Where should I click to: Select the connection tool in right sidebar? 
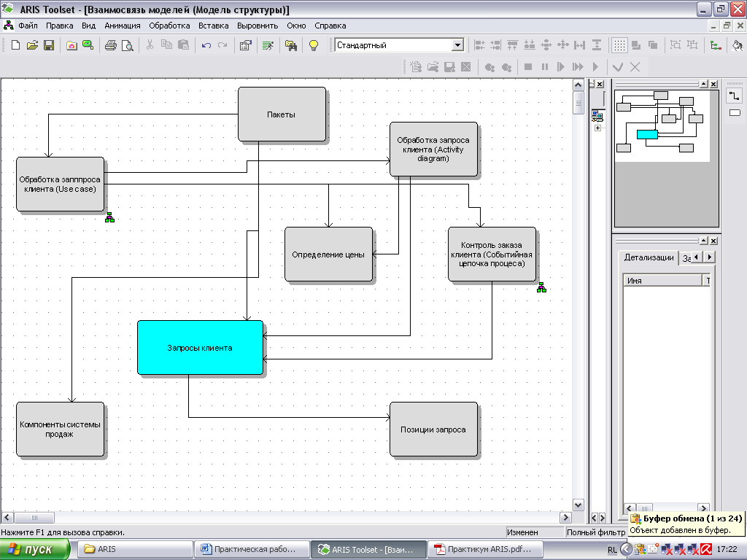[x=735, y=96]
